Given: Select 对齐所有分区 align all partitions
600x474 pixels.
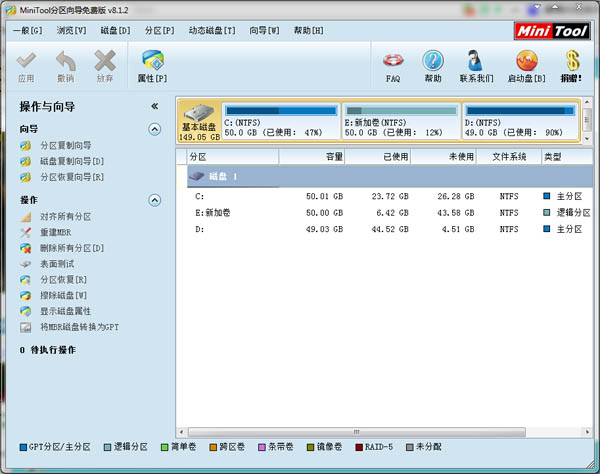Looking at the screenshot, I should (65, 217).
